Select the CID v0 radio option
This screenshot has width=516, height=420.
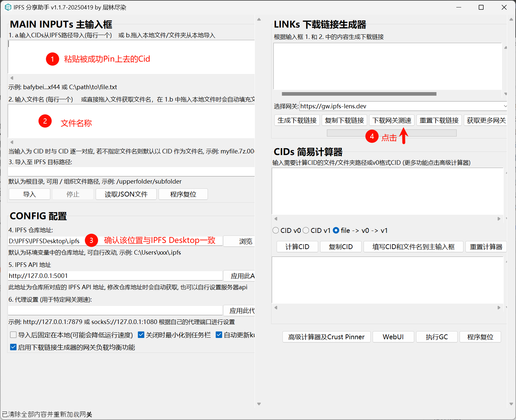tap(276, 230)
